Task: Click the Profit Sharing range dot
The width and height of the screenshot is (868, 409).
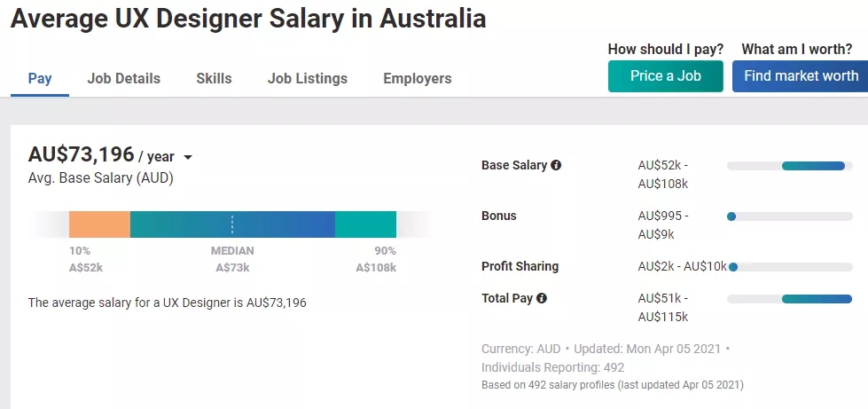Action: coord(733,266)
